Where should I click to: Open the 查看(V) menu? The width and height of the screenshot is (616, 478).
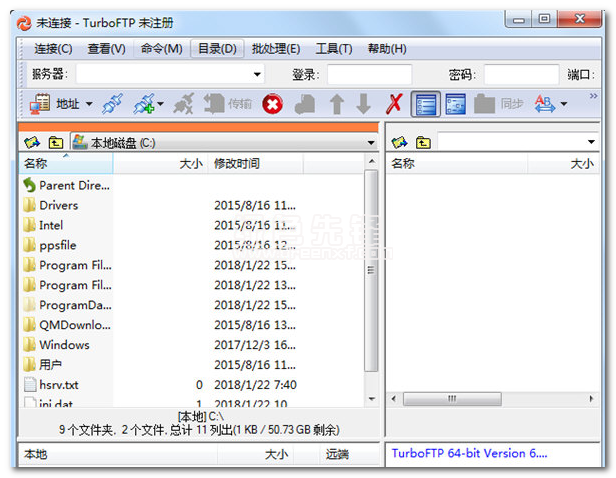pos(106,49)
